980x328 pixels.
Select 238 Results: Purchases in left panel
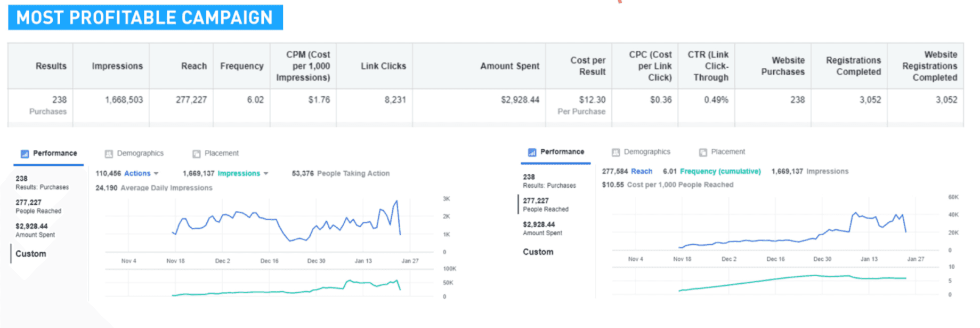(42, 182)
